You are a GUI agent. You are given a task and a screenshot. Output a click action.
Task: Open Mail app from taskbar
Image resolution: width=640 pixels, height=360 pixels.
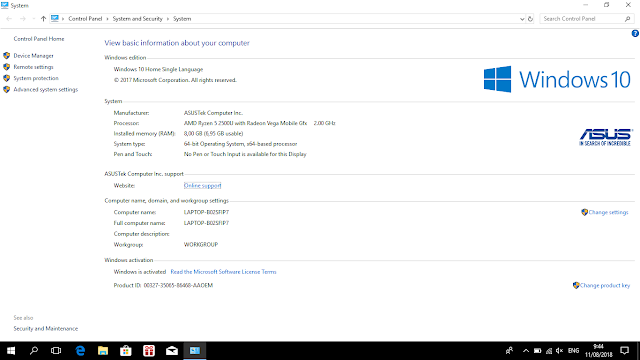point(172,351)
